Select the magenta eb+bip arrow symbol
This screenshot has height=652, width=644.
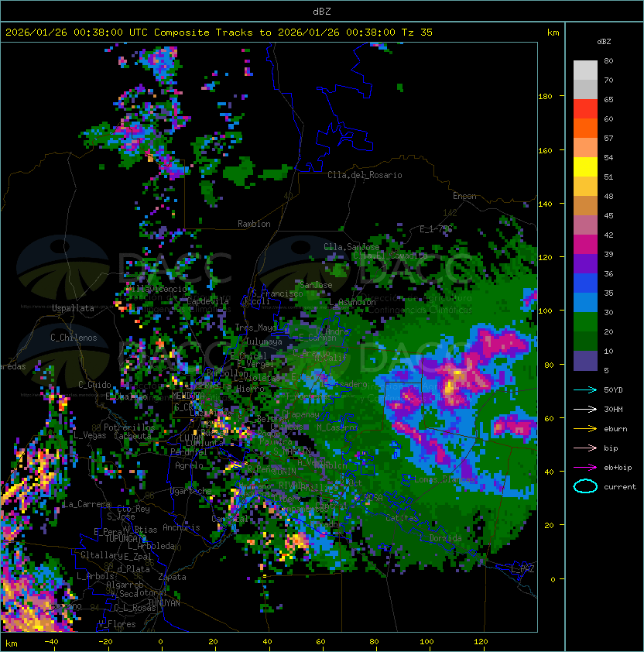585,468
